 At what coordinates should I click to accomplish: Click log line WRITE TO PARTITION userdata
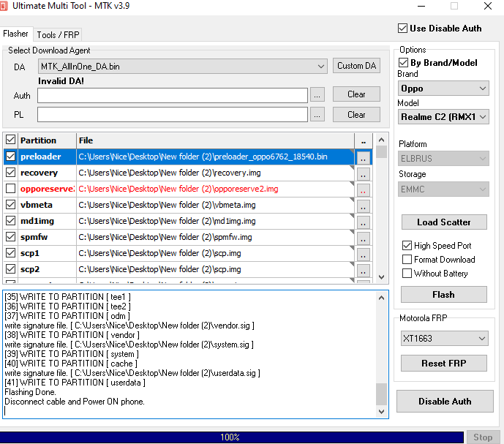pos(75,383)
